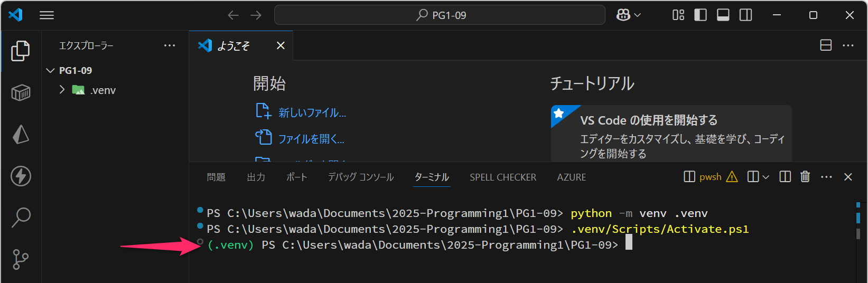The image size is (868, 283).
Task: Toggle the primary side bar visibility
Action: [x=701, y=15]
